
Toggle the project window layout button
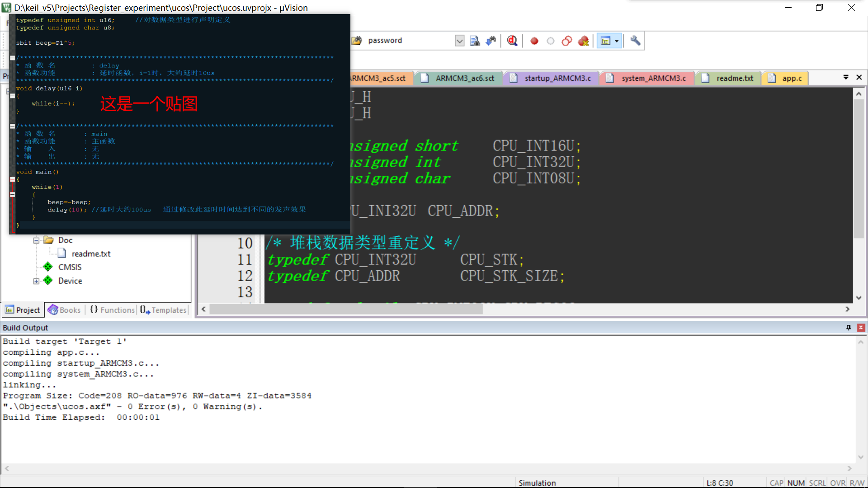[x=605, y=41]
